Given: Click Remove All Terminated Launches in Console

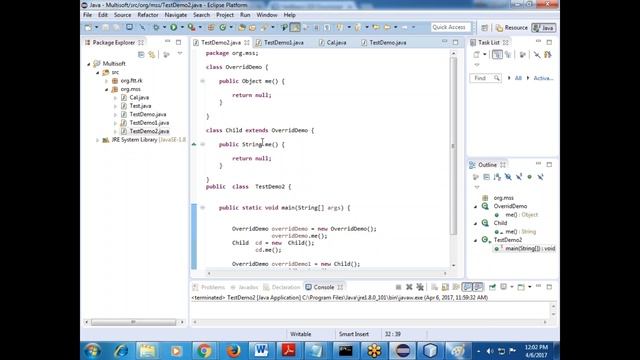Looking at the screenshot, I should (420, 287).
